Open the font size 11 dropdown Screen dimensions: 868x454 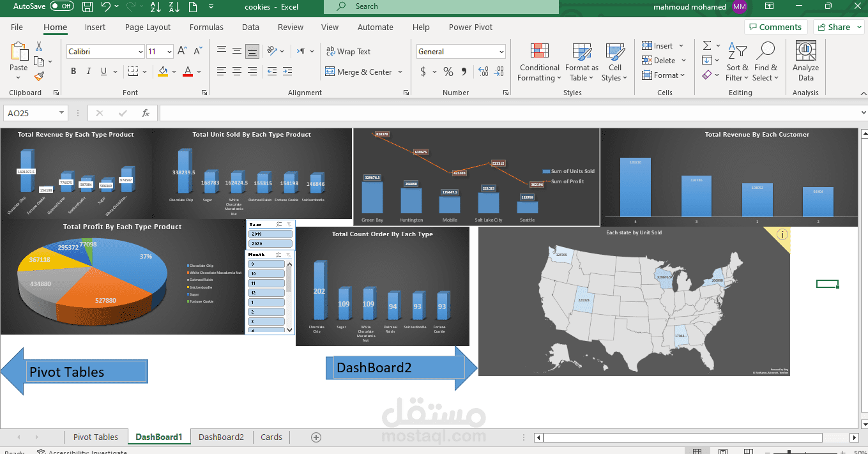(x=169, y=52)
